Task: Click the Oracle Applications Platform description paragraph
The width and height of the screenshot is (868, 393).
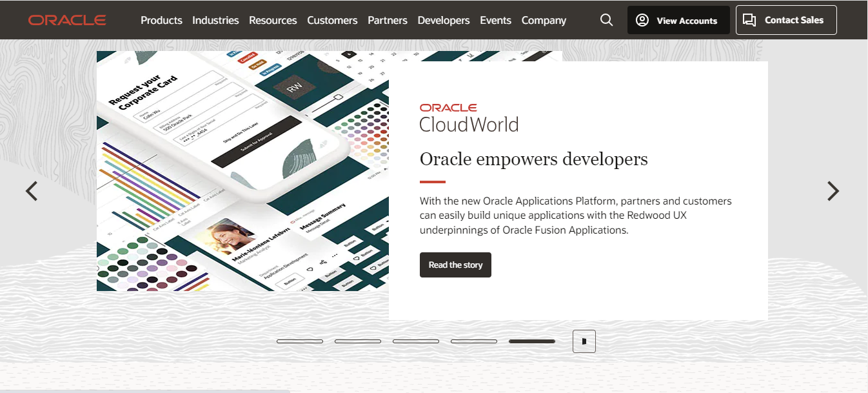Action: [x=576, y=216]
